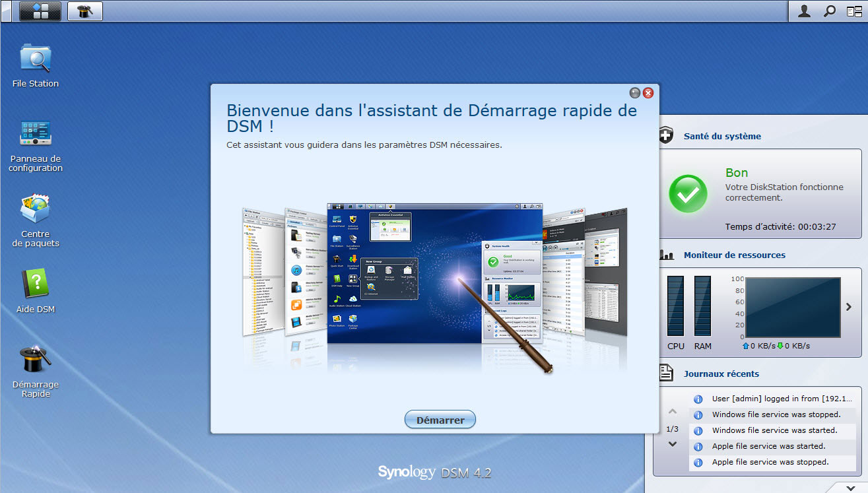Minimize the wizard with the grey button

click(x=635, y=93)
